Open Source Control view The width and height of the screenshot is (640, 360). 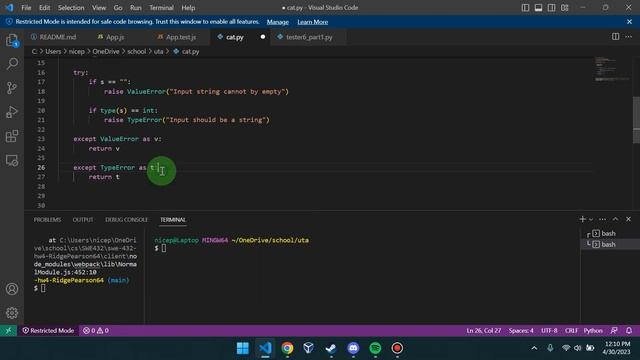point(12,88)
